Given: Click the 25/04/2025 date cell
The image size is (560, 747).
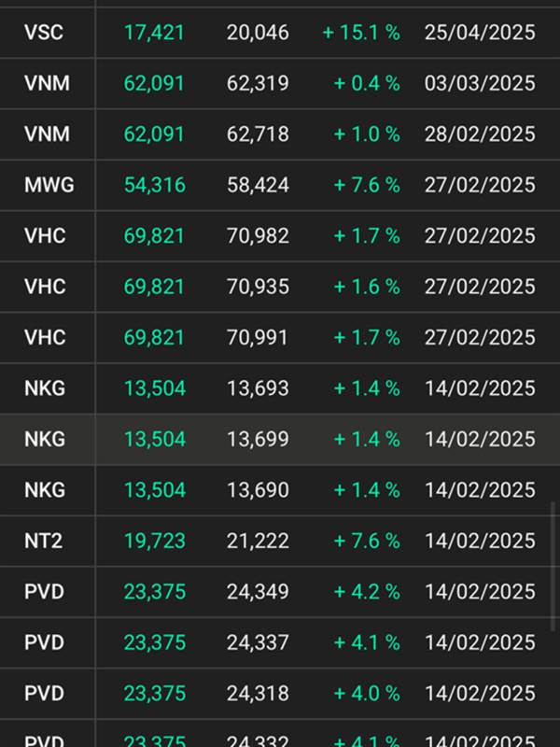Looking at the screenshot, I should 480,33.
